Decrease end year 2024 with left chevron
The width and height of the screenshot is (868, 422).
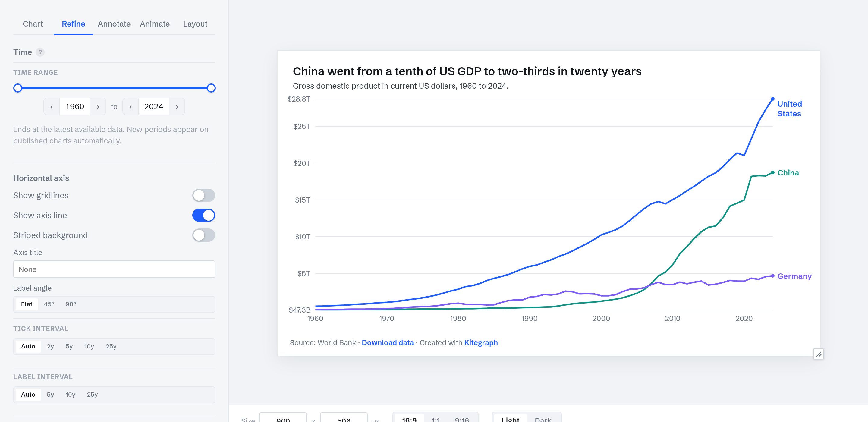[131, 106]
